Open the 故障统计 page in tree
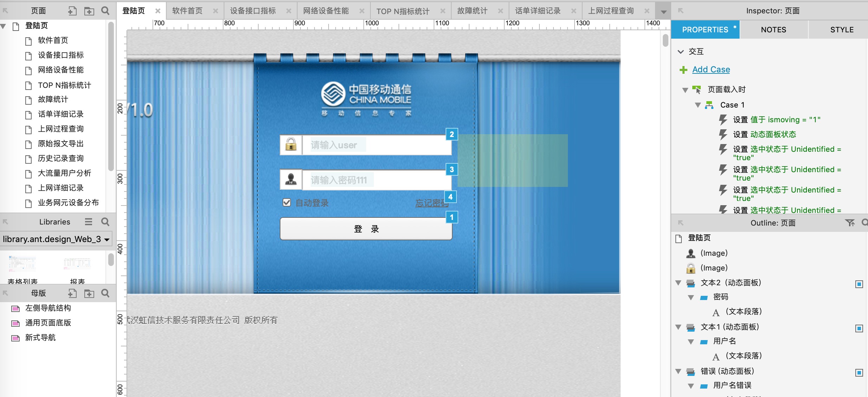This screenshot has width=868, height=397. tap(53, 99)
